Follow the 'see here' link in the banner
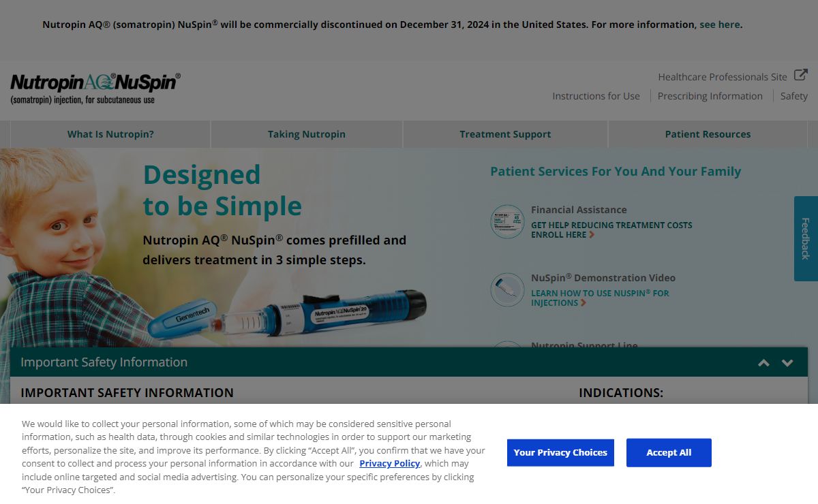Viewport: 818px width, 504px height. point(719,25)
